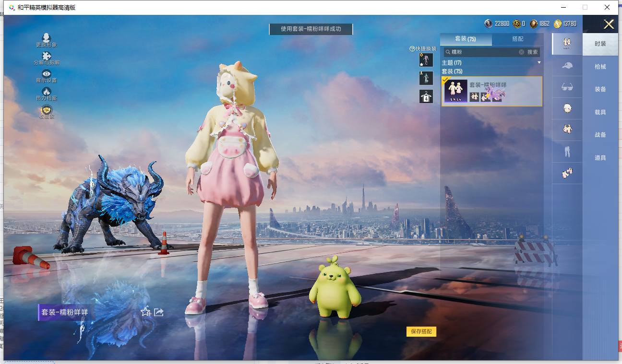Image resolution: width=622 pixels, height=364 pixels.
Task: Open the 装备 equipment menu tab
Action: click(600, 89)
